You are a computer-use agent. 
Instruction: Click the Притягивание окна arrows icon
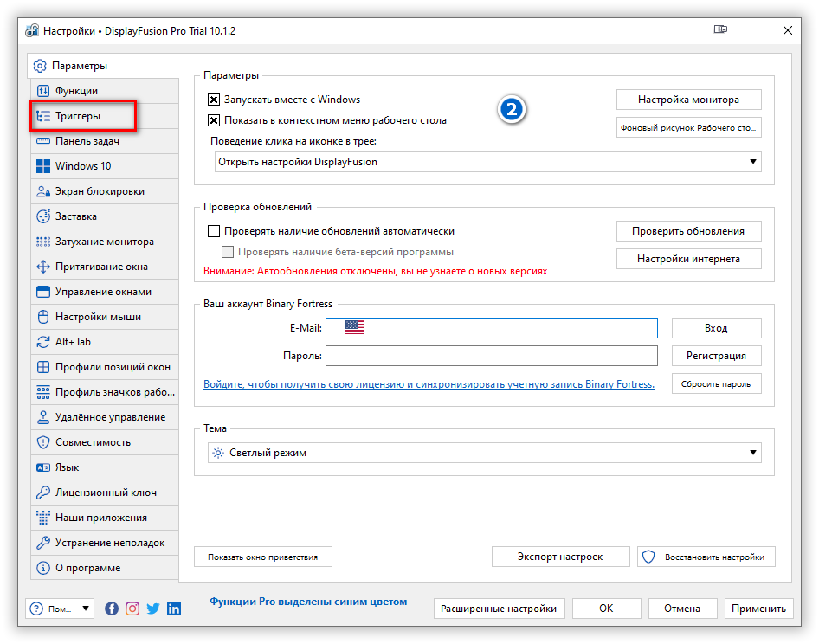[x=43, y=267]
